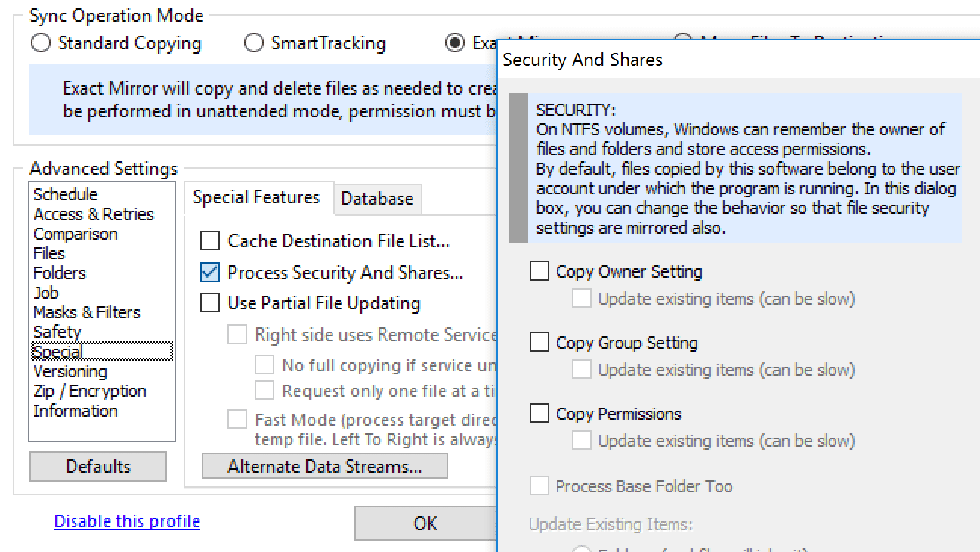
Task: Open Alternate Data Streams settings
Action: point(324,466)
